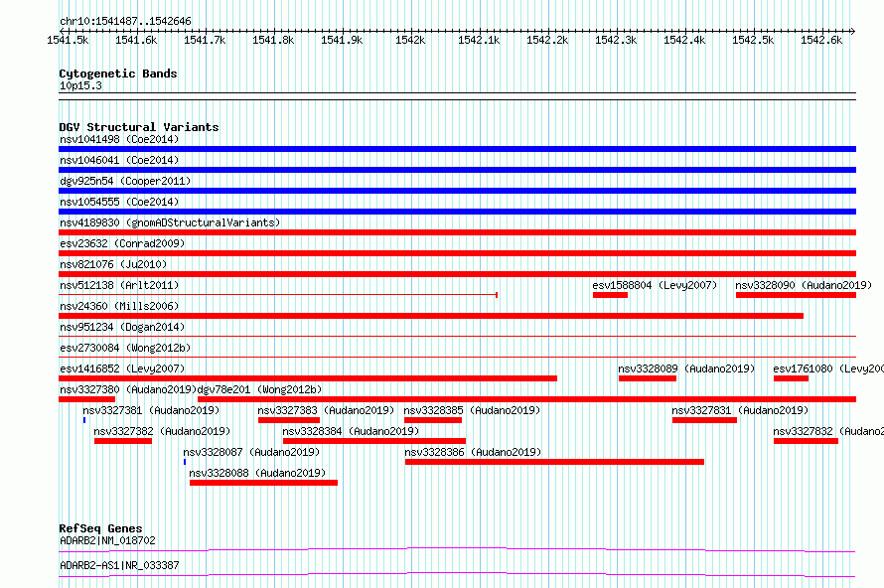Open esv2730084 (Wong2012b) variant label
Viewport: 884px width, 588px height.
(125, 348)
